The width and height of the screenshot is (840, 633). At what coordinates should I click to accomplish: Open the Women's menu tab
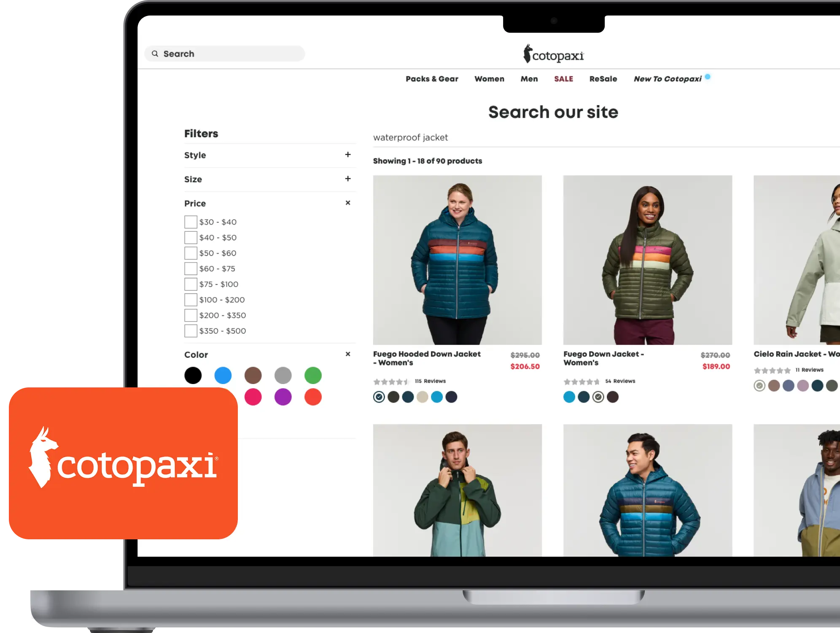click(489, 79)
